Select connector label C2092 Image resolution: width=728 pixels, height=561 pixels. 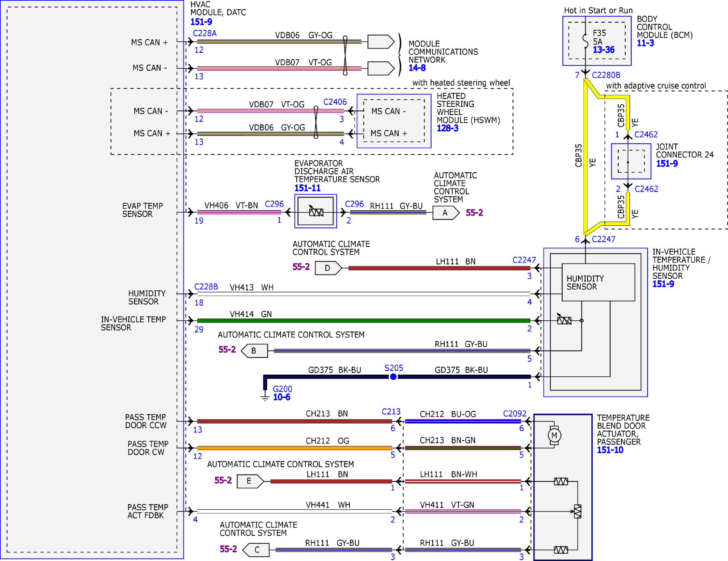point(515,414)
